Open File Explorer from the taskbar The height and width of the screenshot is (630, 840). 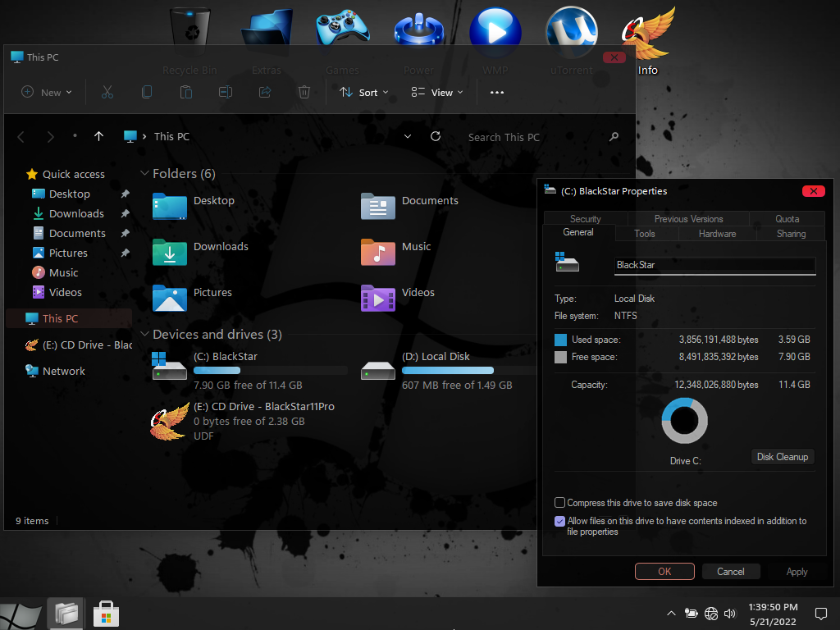click(66, 614)
